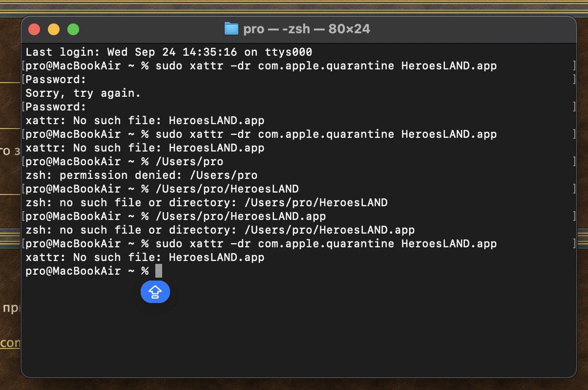The image size is (588, 390).
Task: Click the first "Password:" prompt line
Action: [56, 79]
